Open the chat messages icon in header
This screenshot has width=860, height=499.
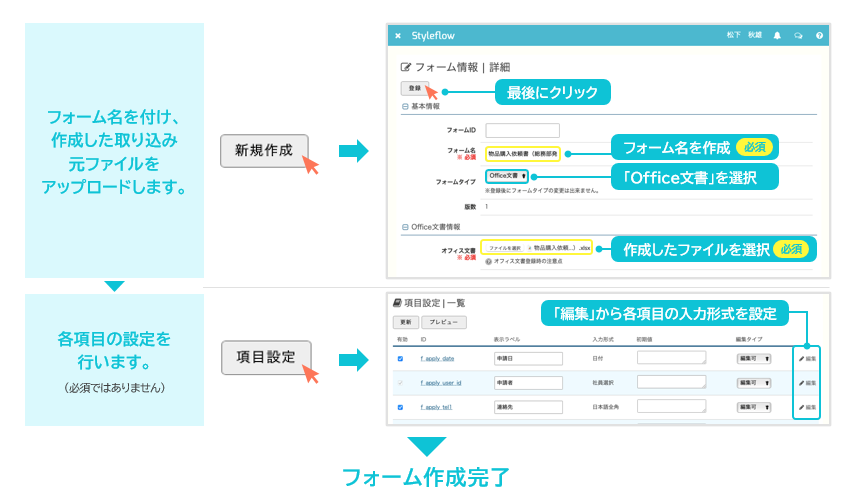pos(798,36)
